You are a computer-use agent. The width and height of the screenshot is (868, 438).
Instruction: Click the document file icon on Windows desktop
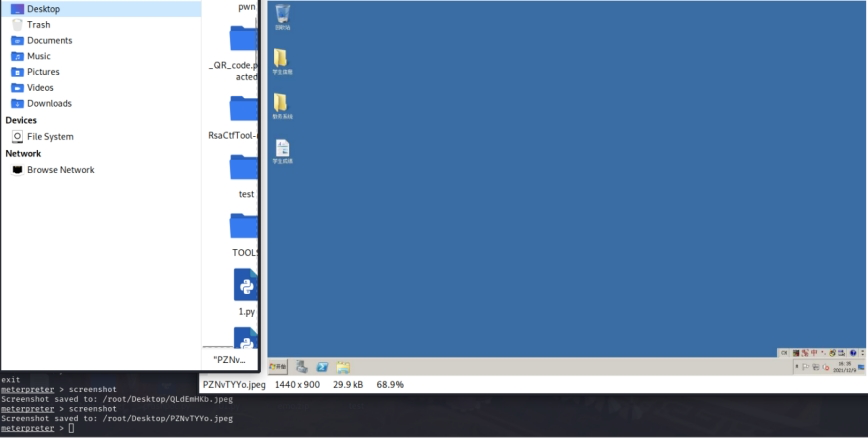282,148
